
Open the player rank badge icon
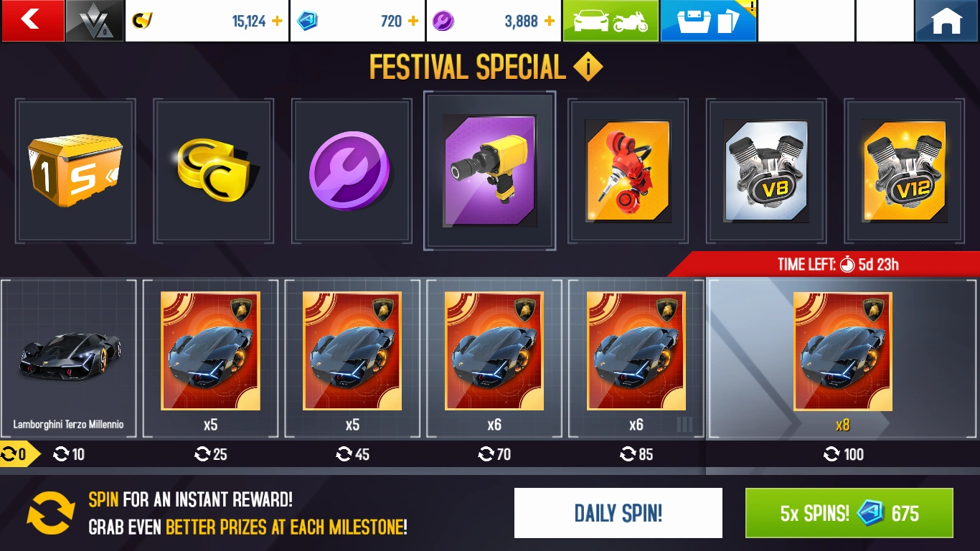[x=95, y=20]
